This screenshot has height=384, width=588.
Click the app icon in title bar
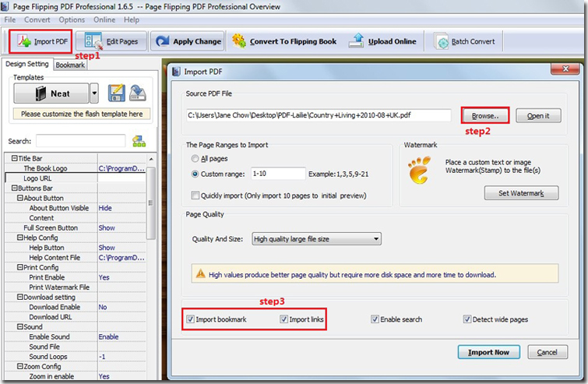(x=5, y=6)
